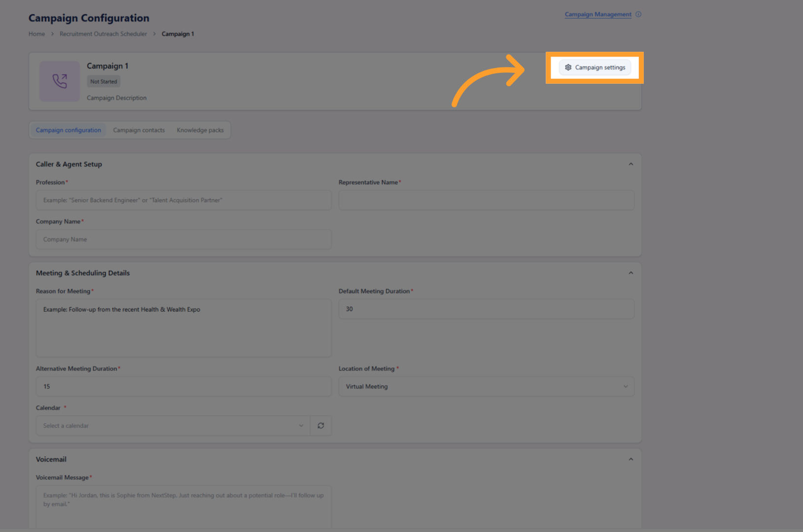Viewport: 803px width, 532px height.
Task: Click the Reason for Meeting text area
Action: (184, 328)
